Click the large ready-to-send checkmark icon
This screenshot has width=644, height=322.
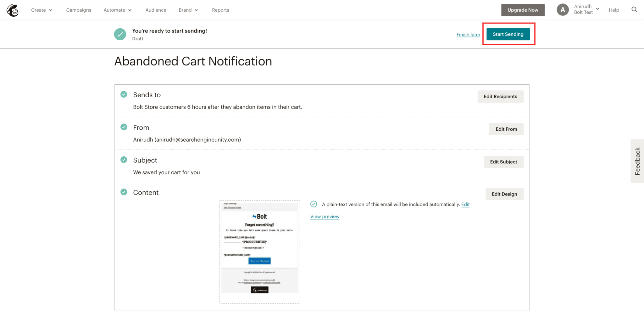click(x=120, y=34)
